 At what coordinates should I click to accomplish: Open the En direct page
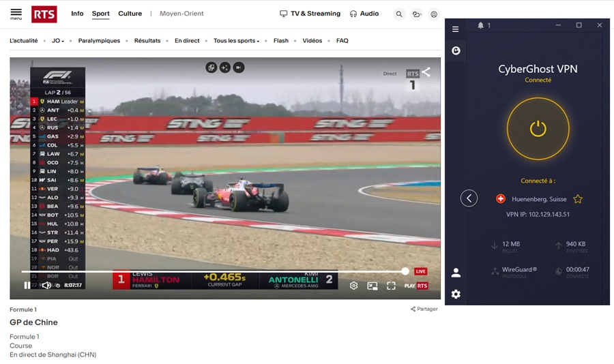point(187,40)
